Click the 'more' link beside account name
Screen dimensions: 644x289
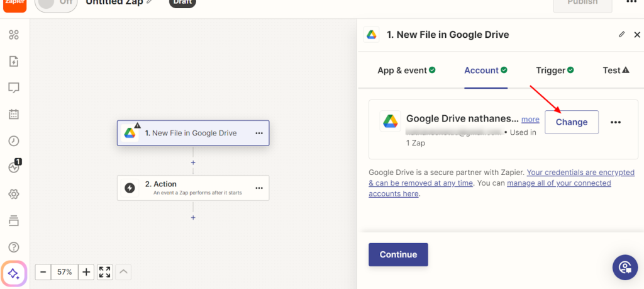(530, 119)
